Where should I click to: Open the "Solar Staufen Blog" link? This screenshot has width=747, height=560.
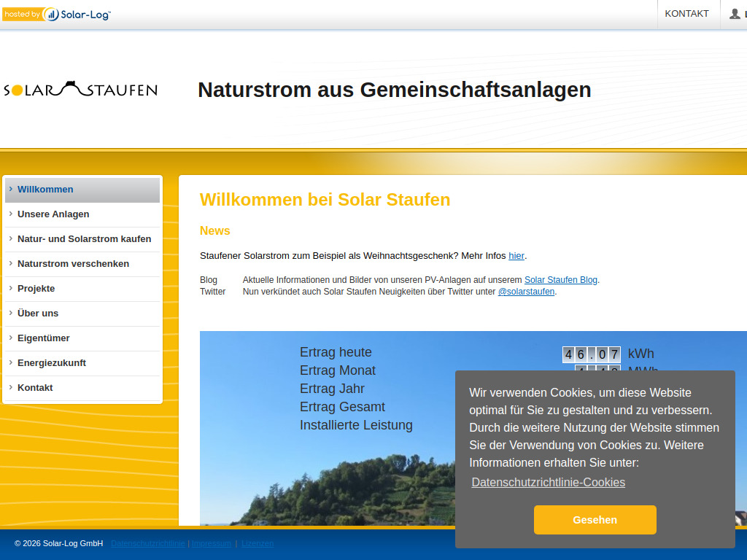coord(560,279)
